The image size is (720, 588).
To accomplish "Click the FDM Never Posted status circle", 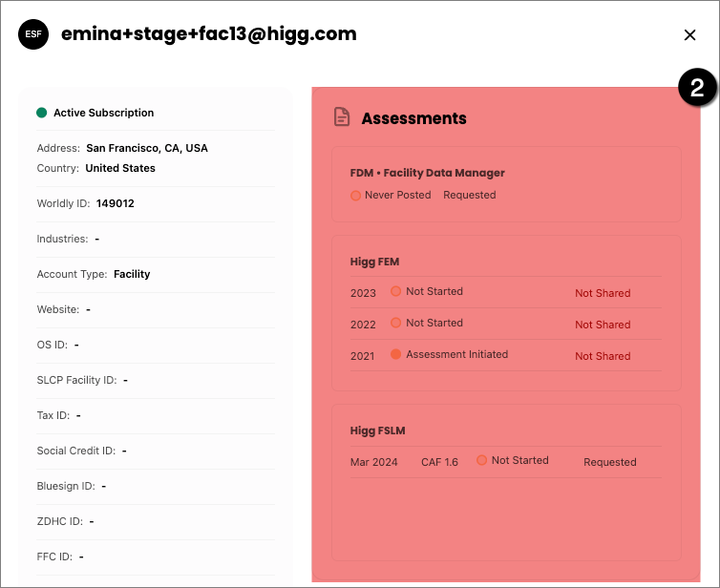I will 355,196.
